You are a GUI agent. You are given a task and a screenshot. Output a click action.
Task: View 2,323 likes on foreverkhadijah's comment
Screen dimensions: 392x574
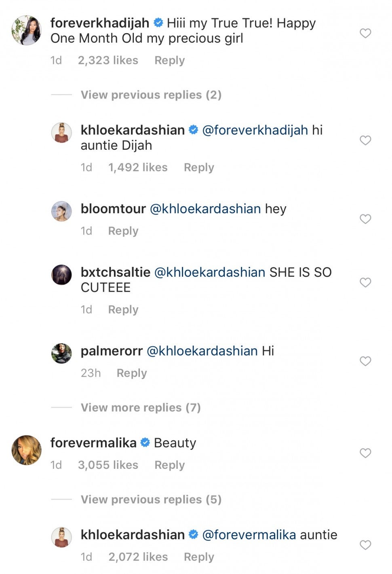click(108, 60)
